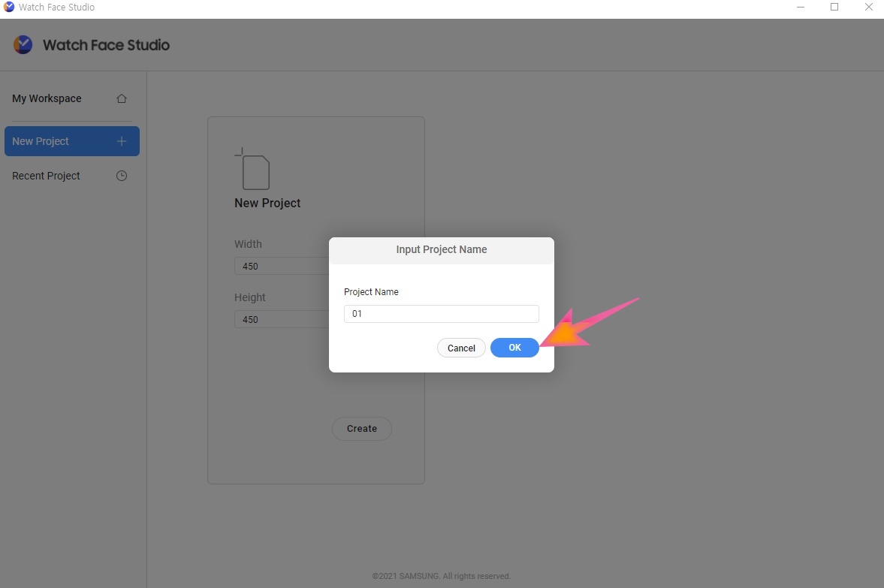Click the 'New Project' card heading

(267, 203)
